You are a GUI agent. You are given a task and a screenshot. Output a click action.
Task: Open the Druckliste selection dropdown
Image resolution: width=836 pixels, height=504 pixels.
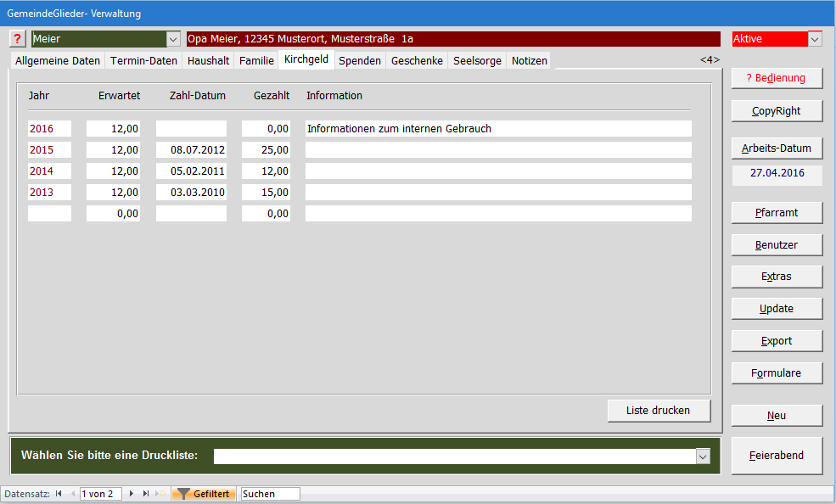(703, 456)
